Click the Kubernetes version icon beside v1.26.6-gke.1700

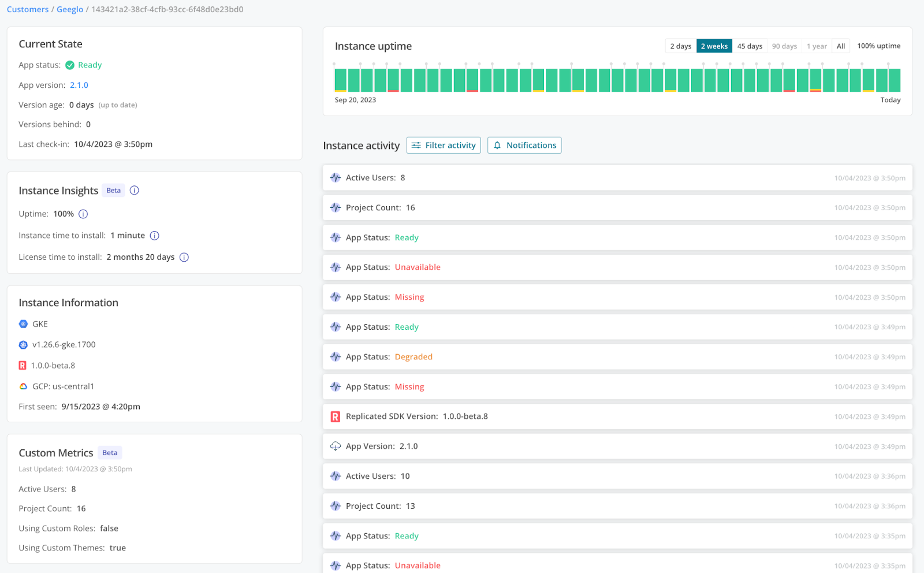point(23,345)
